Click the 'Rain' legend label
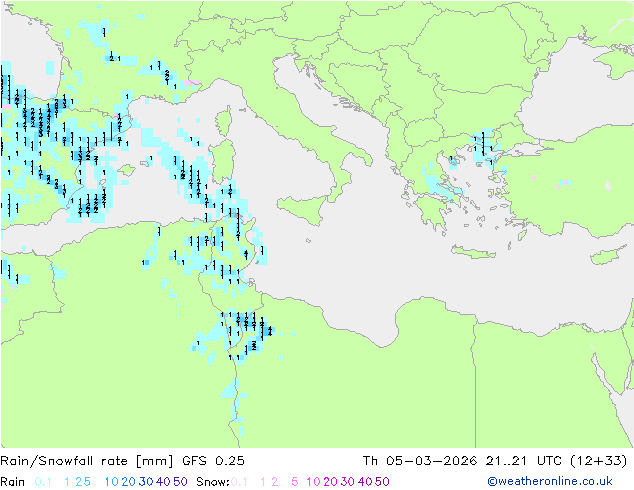The image size is (634, 490). click(x=13, y=482)
